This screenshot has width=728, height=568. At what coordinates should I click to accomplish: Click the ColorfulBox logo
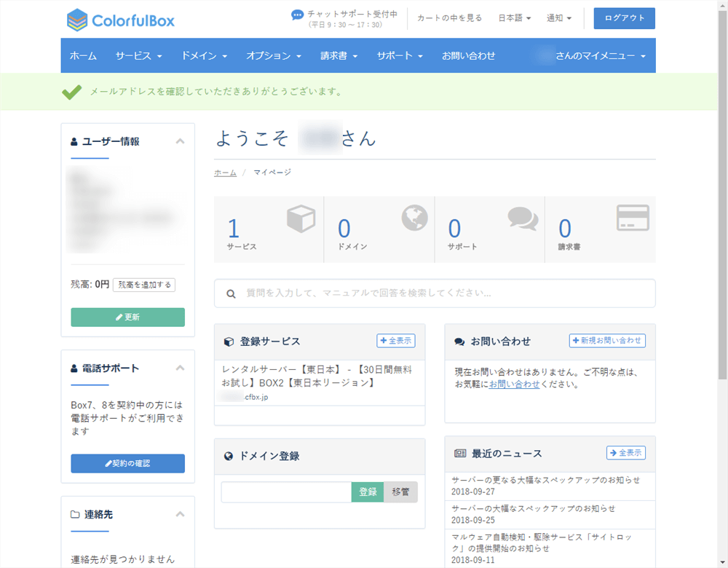120,20
